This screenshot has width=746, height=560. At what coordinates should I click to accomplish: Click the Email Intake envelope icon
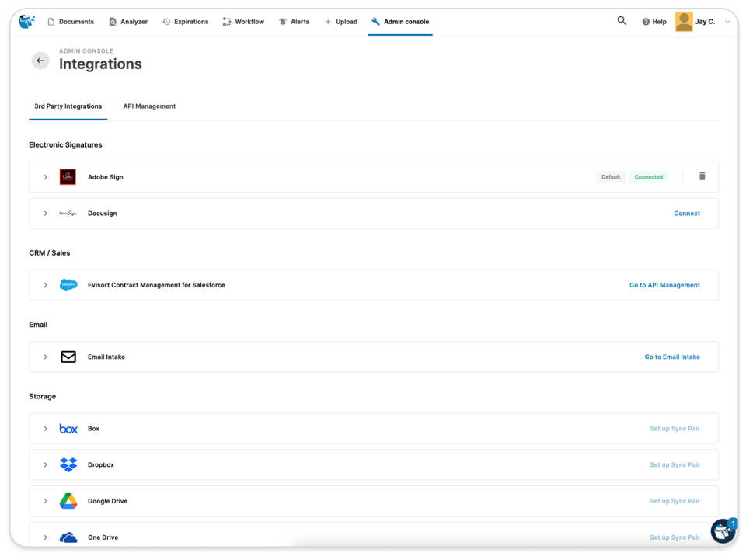pyautogui.click(x=68, y=356)
